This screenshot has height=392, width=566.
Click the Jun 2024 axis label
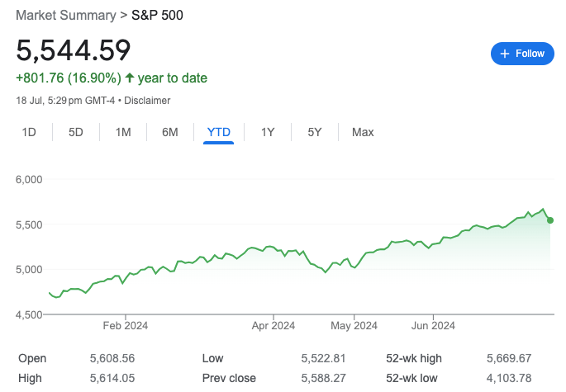coord(433,325)
